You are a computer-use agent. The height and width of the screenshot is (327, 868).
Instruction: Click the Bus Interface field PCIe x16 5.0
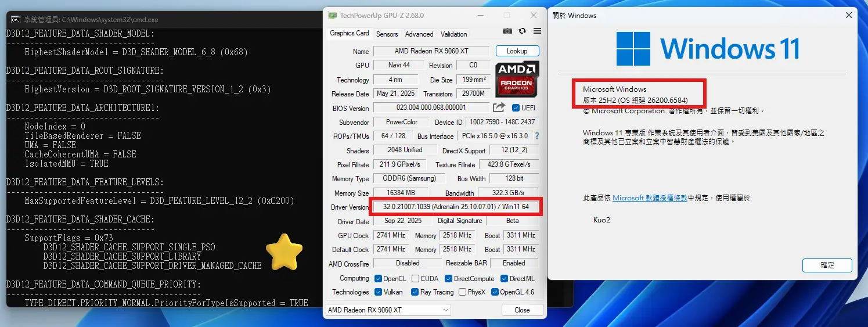[x=495, y=136]
